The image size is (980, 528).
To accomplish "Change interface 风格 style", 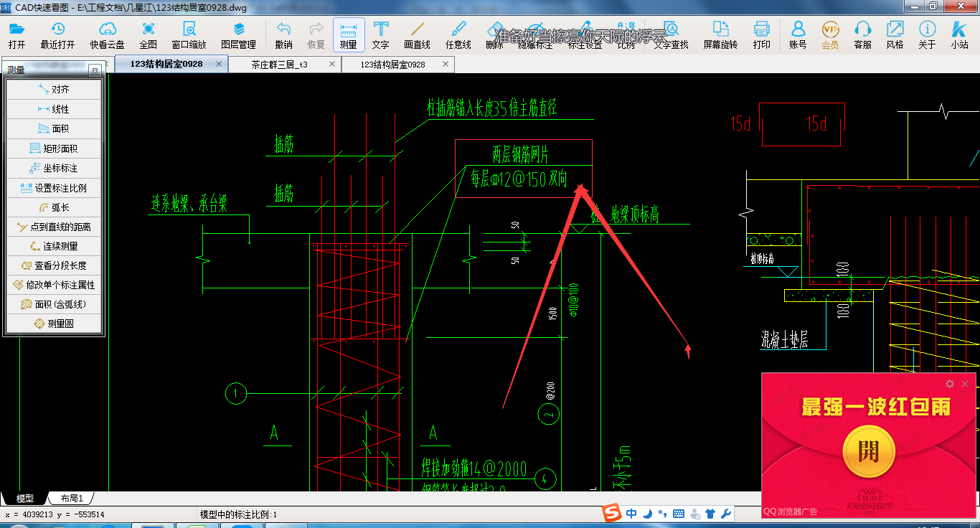I will [895, 34].
